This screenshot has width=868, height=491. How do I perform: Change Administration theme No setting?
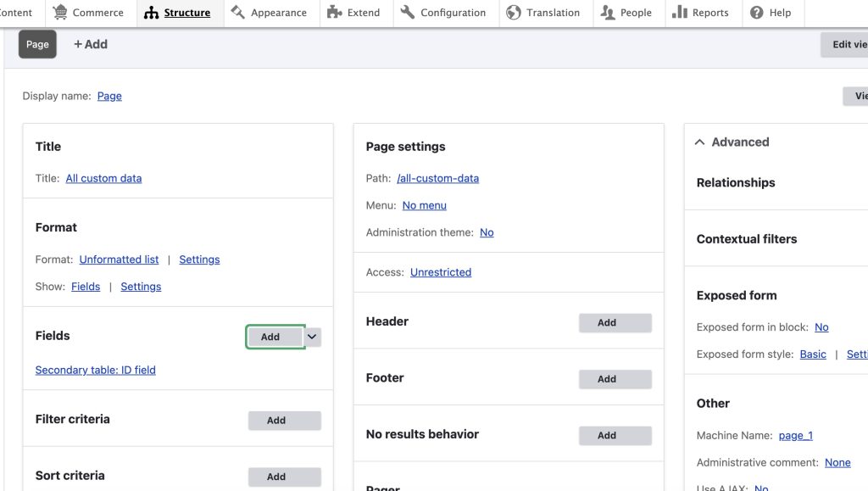click(x=487, y=232)
